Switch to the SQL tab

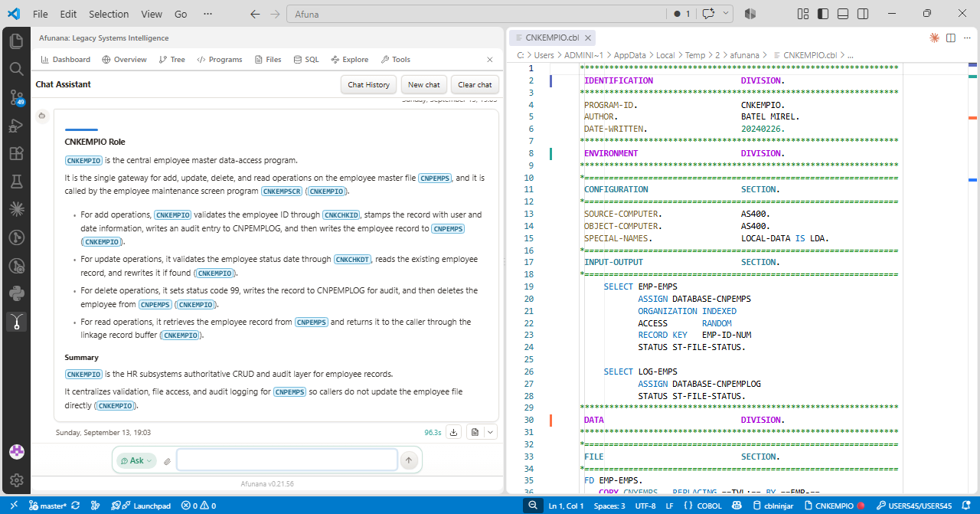[x=306, y=60]
